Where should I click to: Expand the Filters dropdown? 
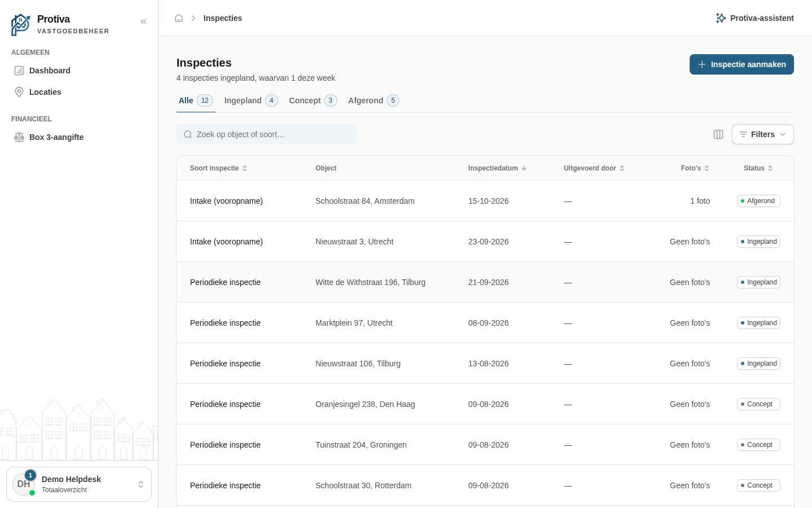point(763,134)
